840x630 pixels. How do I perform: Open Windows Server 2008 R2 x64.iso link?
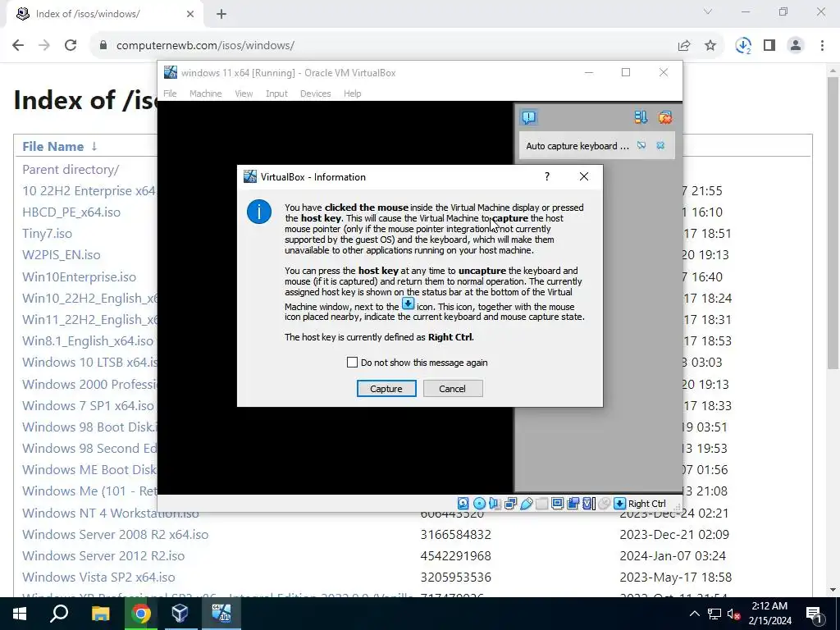click(115, 535)
